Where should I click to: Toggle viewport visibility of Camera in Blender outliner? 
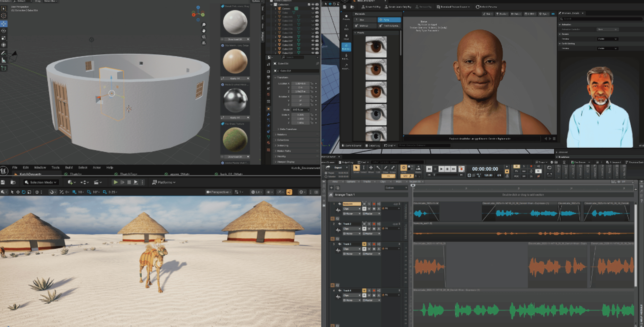pyautogui.click(x=313, y=9)
